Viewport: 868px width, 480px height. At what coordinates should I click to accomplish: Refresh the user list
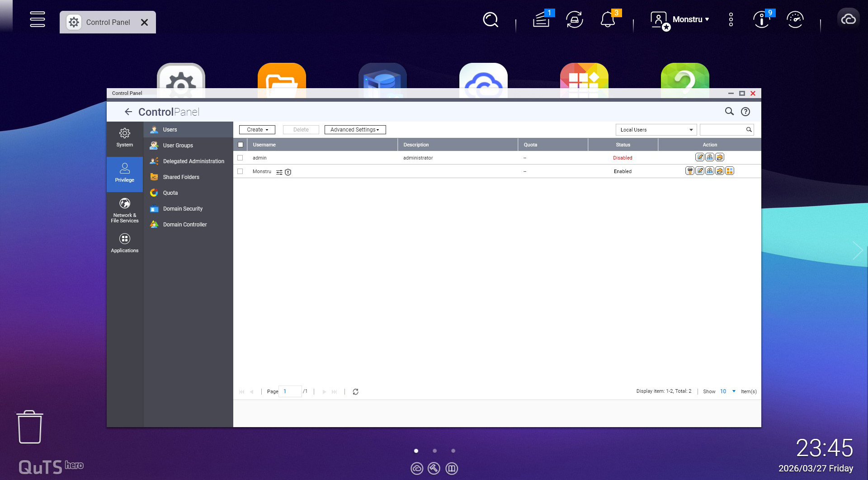(355, 392)
